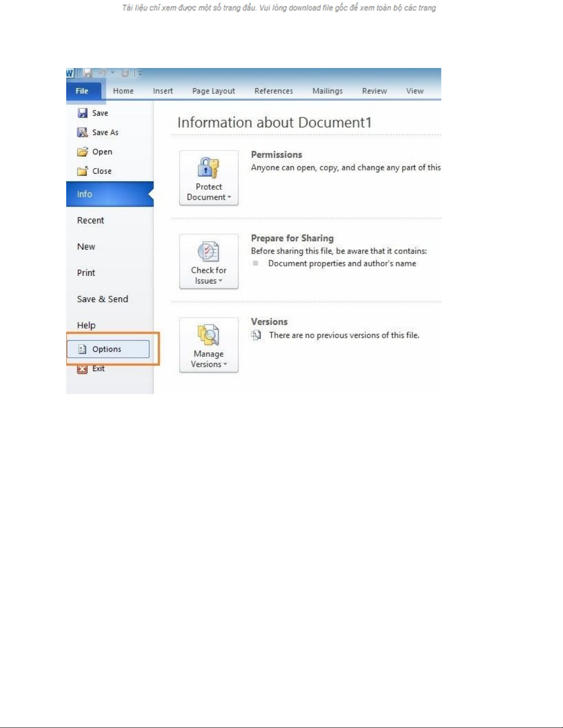Click the Exit red X icon

(x=82, y=369)
